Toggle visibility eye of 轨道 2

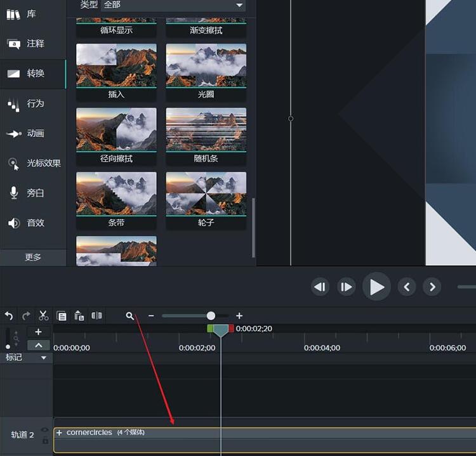pyautogui.click(x=45, y=430)
